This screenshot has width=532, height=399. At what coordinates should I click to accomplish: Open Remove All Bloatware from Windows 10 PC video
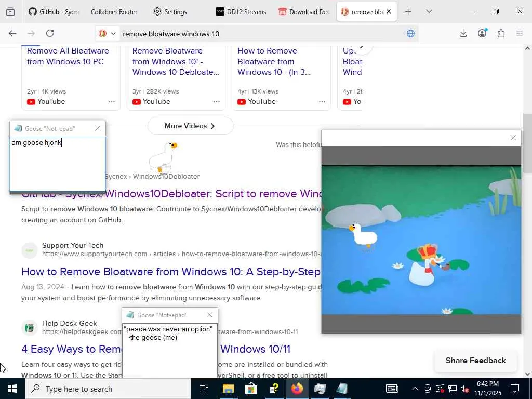tap(68, 56)
